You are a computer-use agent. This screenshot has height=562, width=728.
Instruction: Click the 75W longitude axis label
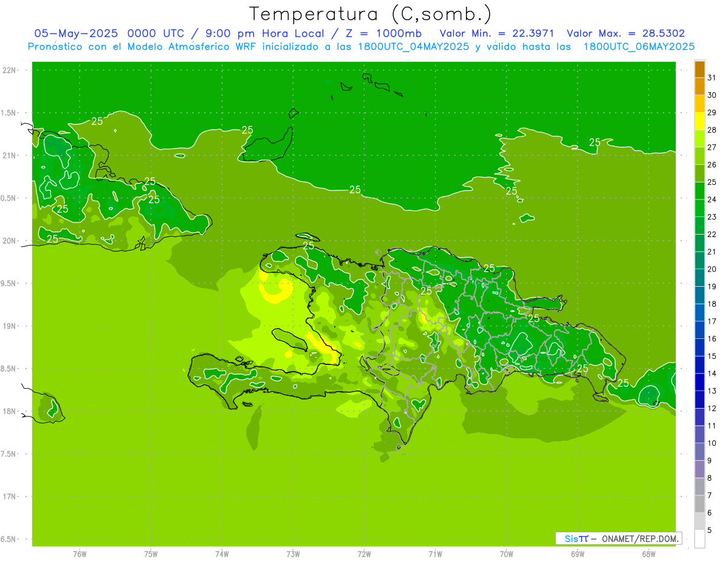(151, 554)
